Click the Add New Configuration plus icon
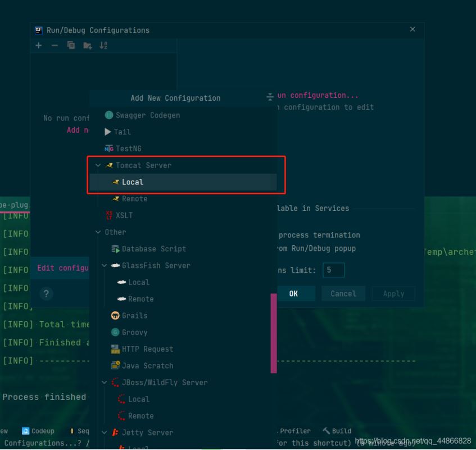This screenshot has width=476, height=450. point(39,46)
